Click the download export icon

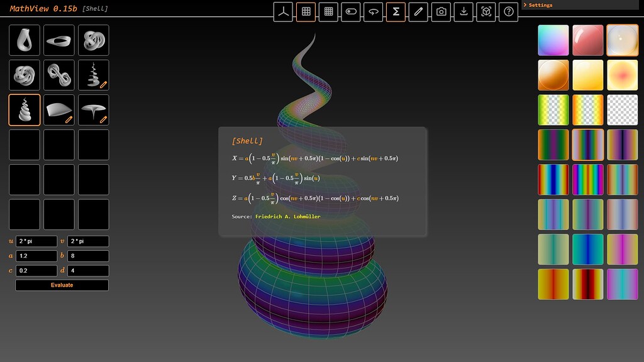point(464,11)
